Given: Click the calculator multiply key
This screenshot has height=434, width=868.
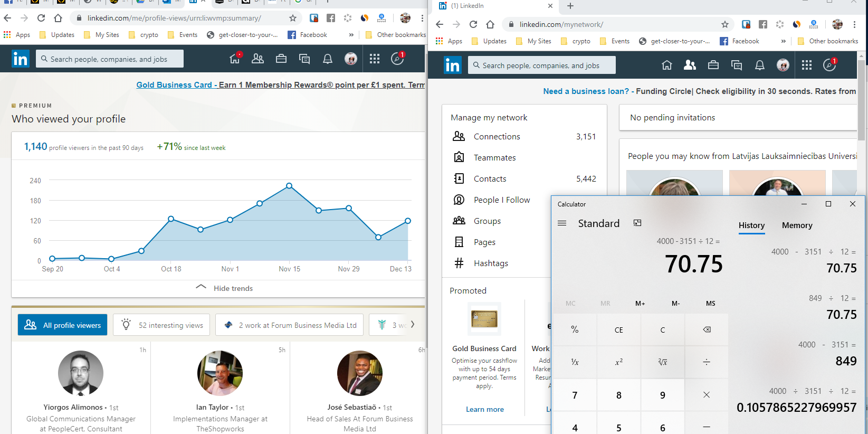Looking at the screenshot, I should pyautogui.click(x=707, y=394).
